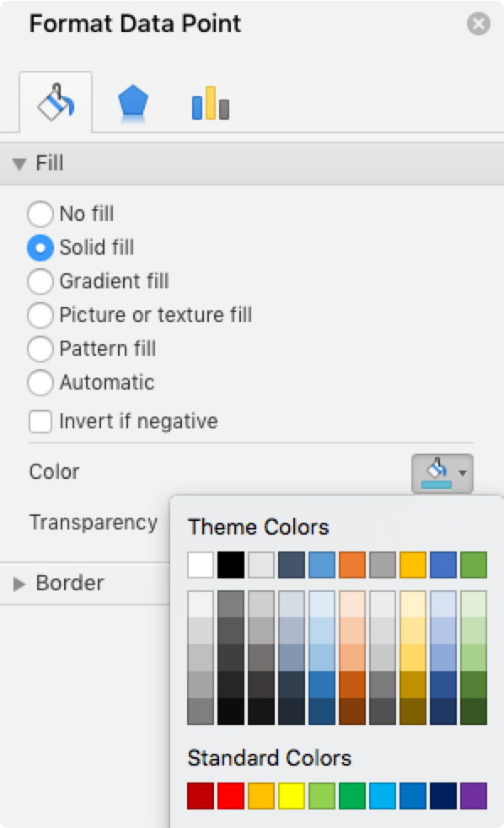Pick the dark red standard color swatch
Screen dimensions: 504x828
201,796
